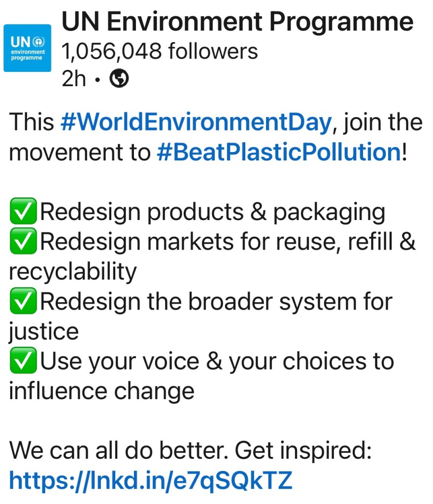The image size is (433, 504).
Task: Click the word 'recyclability'
Action: click(72, 272)
